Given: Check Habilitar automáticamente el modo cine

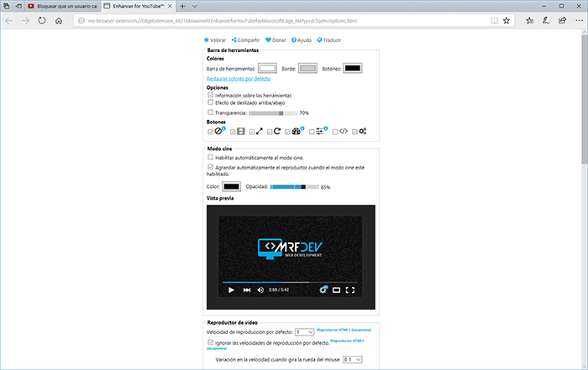Looking at the screenshot, I should pos(210,157).
